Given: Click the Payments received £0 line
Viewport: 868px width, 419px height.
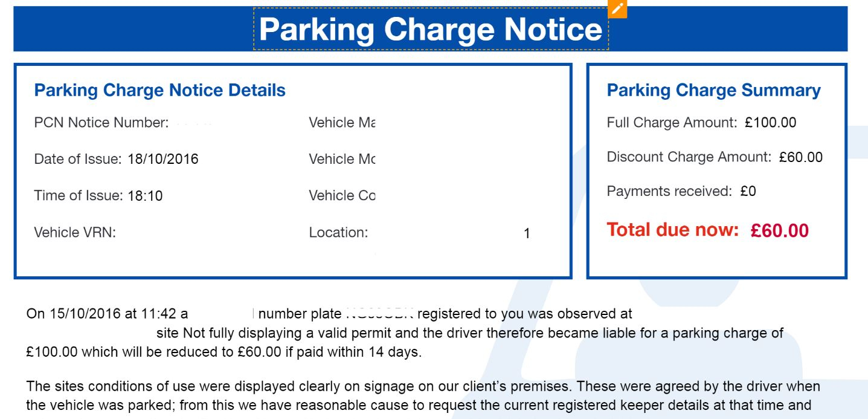Looking at the screenshot, I should pyautogui.click(x=681, y=192).
